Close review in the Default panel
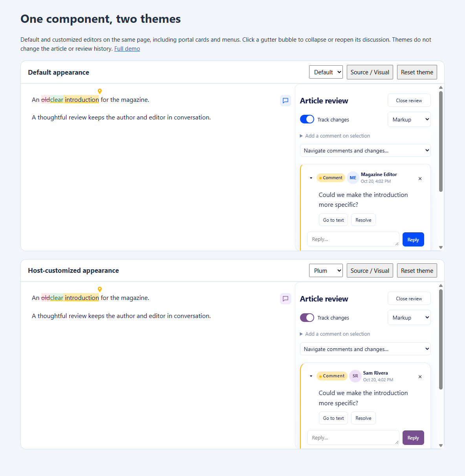This screenshot has width=465, height=476. (x=409, y=100)
